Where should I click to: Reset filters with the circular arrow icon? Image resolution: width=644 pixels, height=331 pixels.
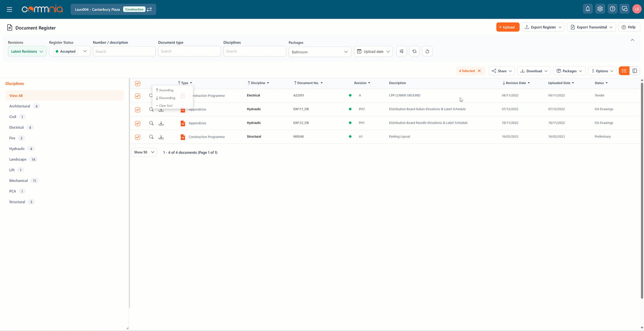pos(427,51)
